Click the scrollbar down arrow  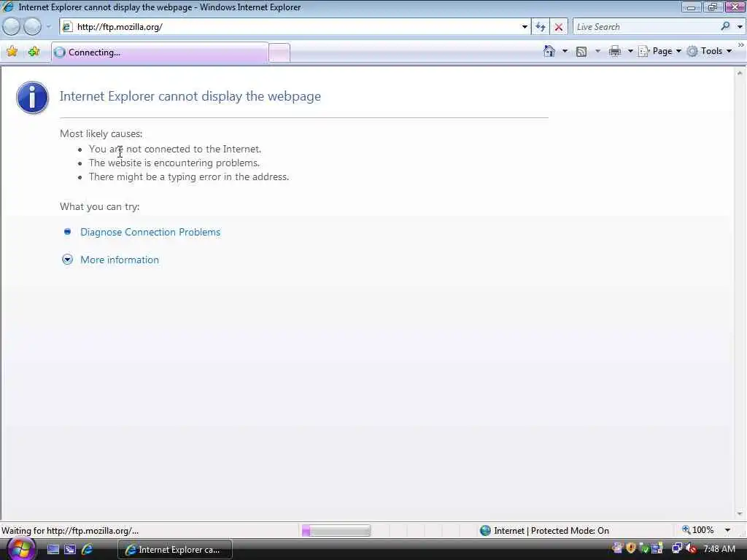coord(740,514)
